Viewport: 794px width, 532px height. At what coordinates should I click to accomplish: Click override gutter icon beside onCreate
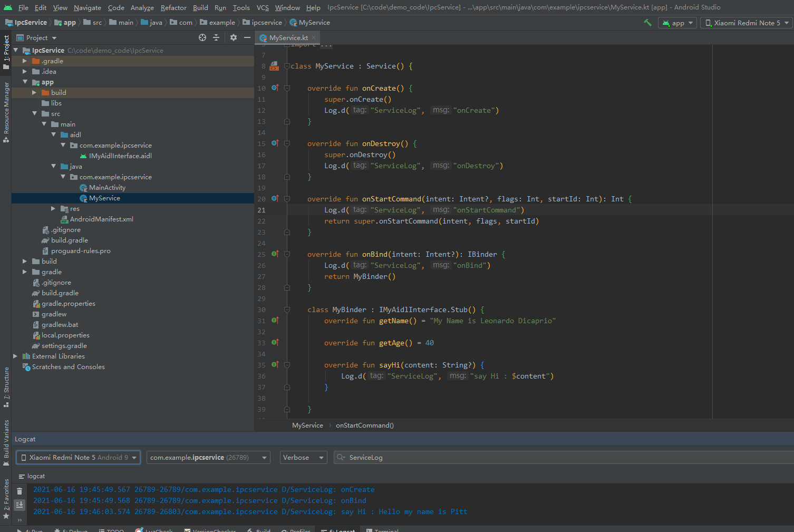[x=275, y=88]
